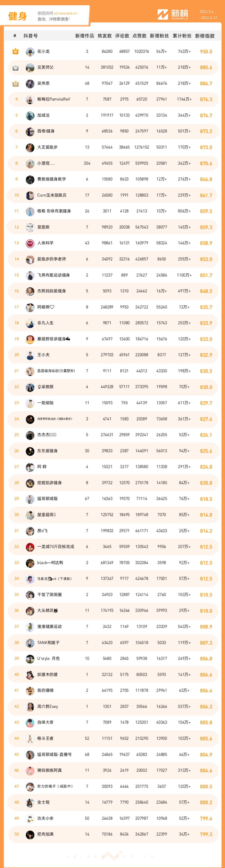Viewport: 225px width, 868px height.
Task: Open 花小龙's avatar thumbnail
Action: (x=30, y=52)
